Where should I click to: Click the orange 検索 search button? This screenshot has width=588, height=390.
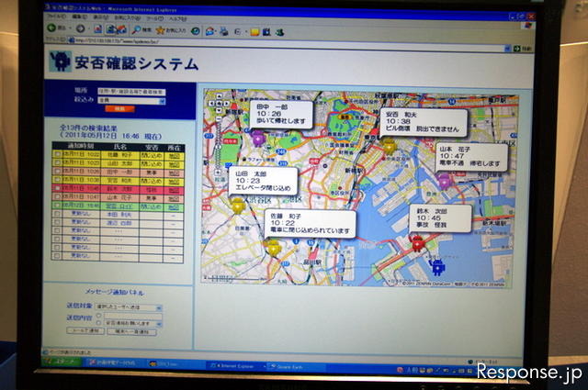[119, 108]
